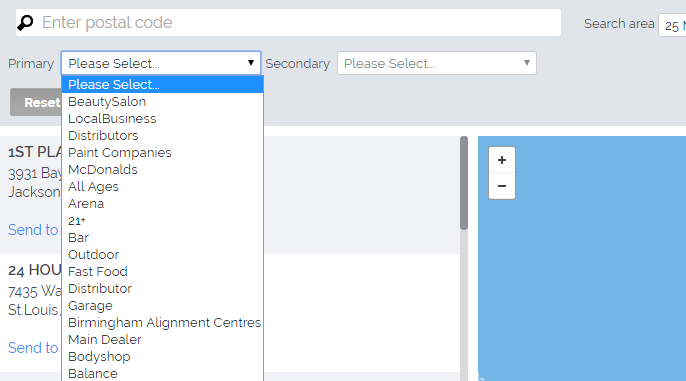Open the Search area distance dropdown
686x381 pixels.
(x=672, y=25)
